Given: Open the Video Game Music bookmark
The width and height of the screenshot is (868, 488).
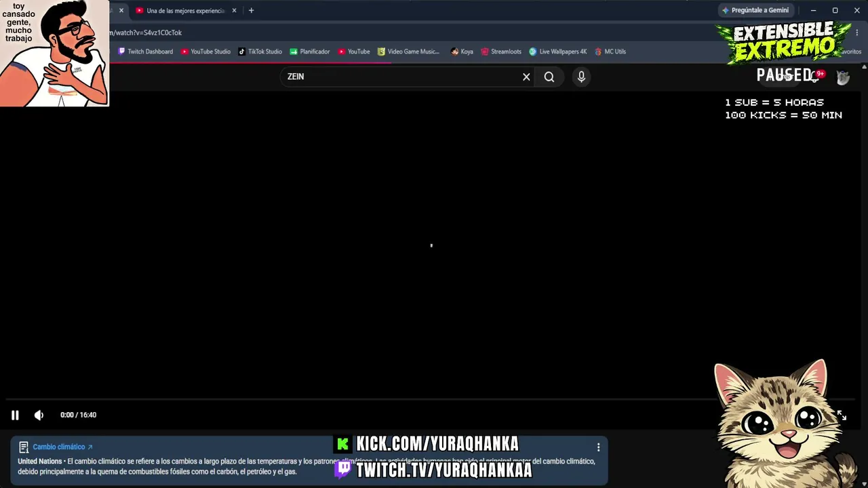Looking at the screenshot, I should (x=408, y=52).
